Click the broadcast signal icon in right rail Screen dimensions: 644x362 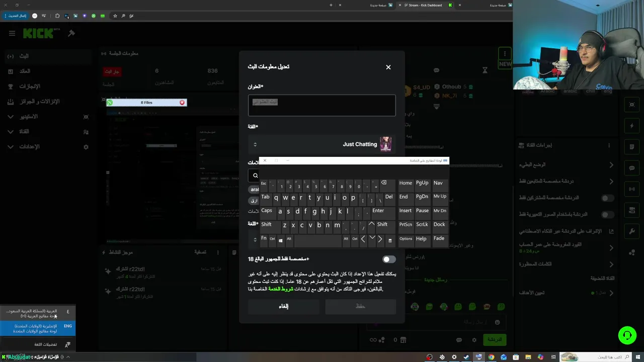(632, 189)
